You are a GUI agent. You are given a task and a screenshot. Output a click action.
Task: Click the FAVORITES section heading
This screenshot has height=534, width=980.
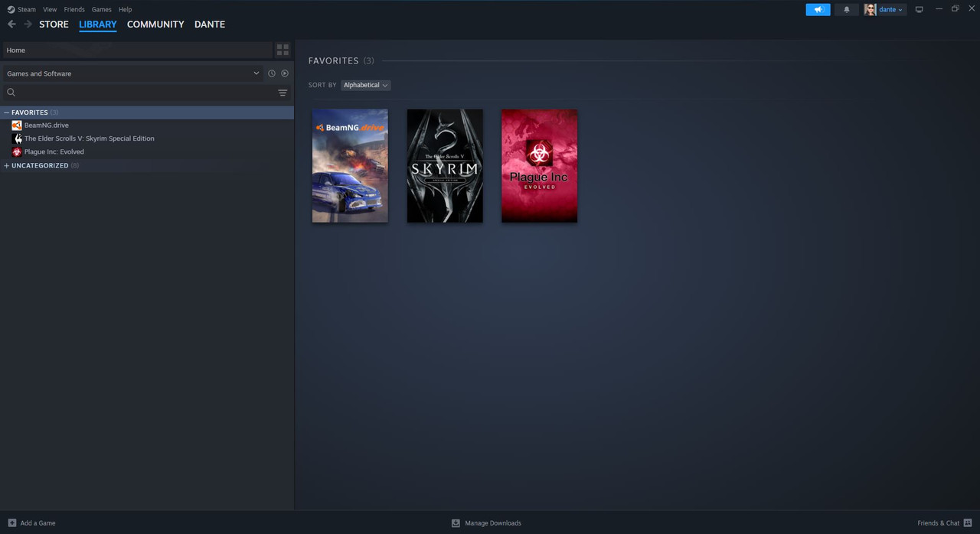click(x=334, y=60)
